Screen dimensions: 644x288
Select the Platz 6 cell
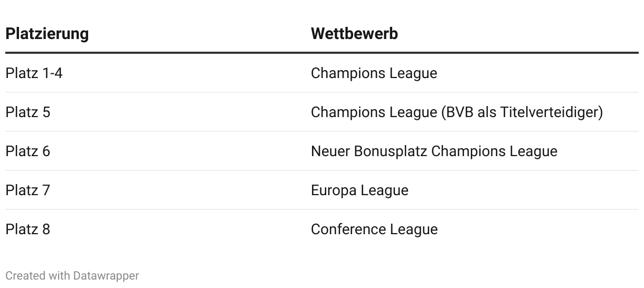[28, 151]
